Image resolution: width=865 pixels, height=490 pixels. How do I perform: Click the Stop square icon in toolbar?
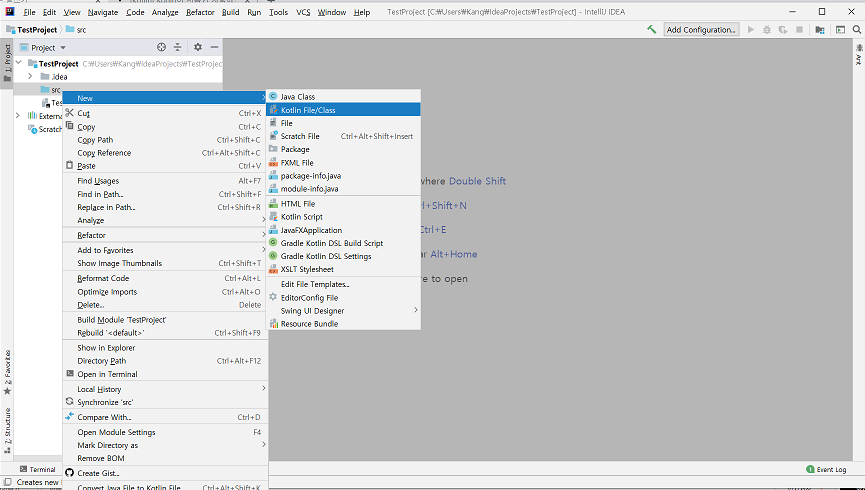coord(799,29)
